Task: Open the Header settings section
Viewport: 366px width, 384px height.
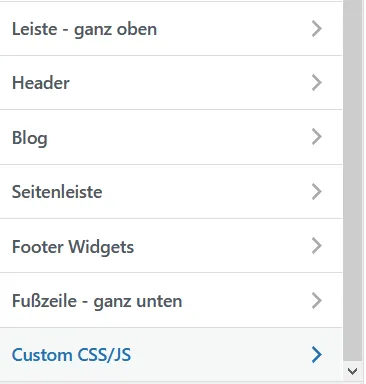Action: (41, 83)
